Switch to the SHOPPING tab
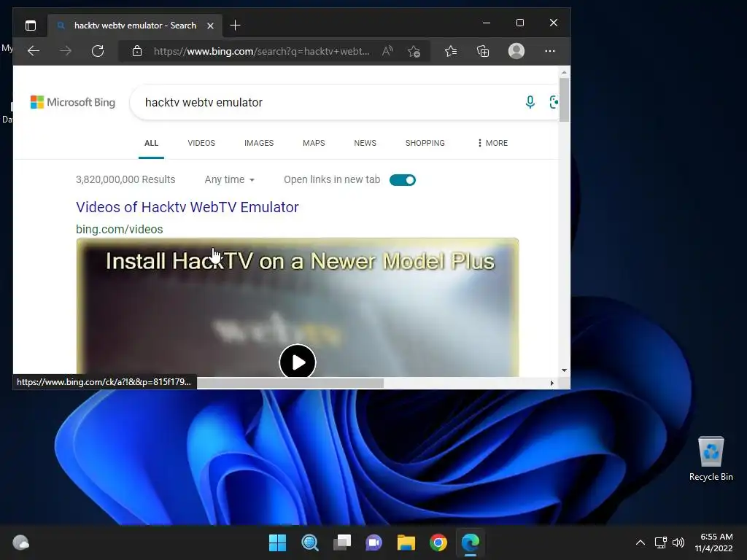The width and height of the screenshot is (747, 560). tap(425, 143)
